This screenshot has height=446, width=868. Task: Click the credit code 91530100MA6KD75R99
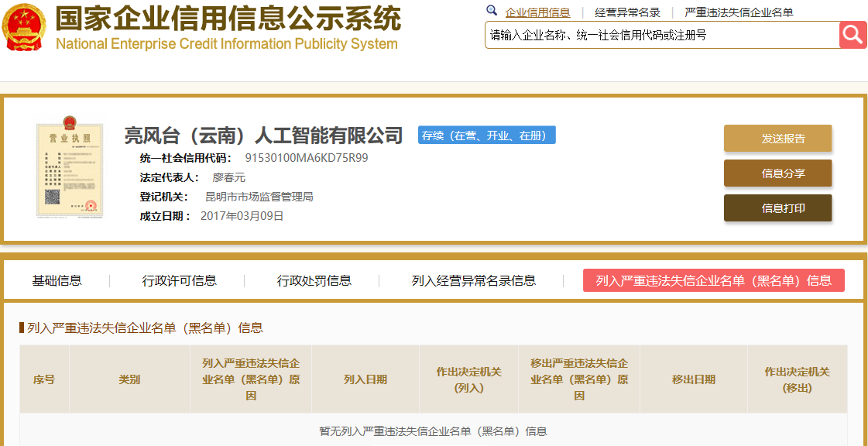307,158
